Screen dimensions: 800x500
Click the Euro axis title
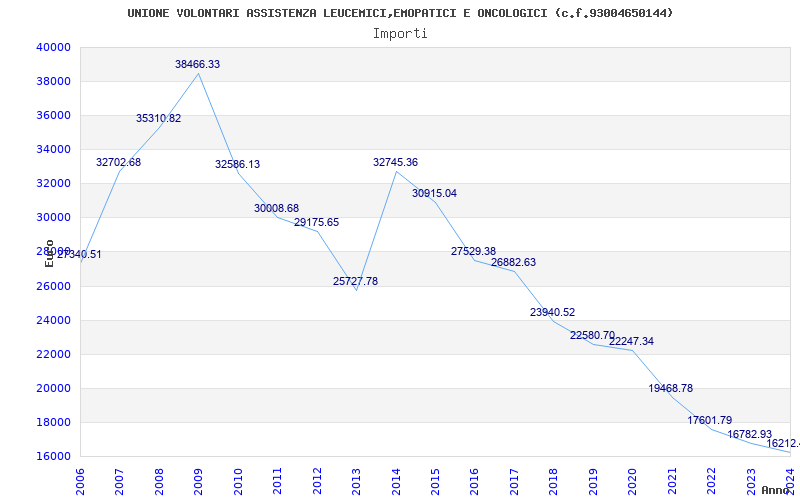(49, 254)
